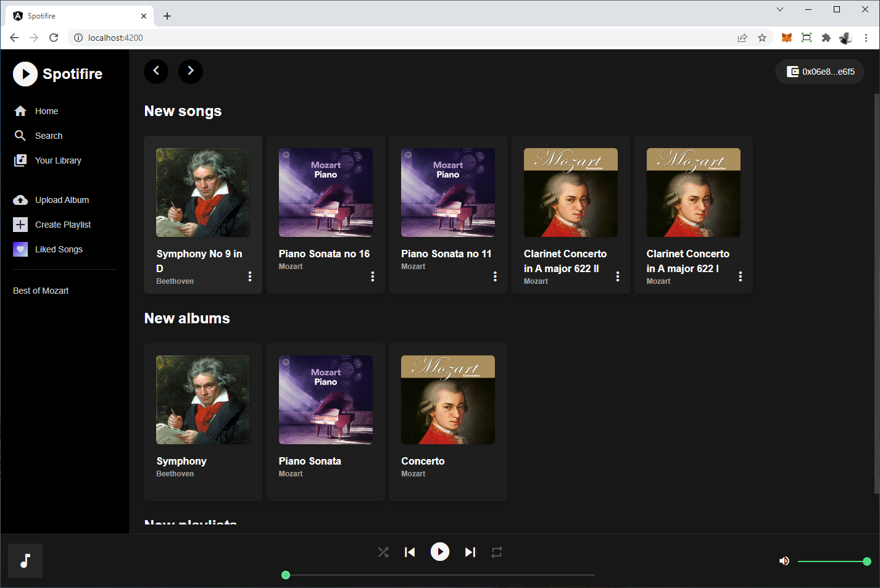
Task: Toggle repeat mode
Action: 497,552
